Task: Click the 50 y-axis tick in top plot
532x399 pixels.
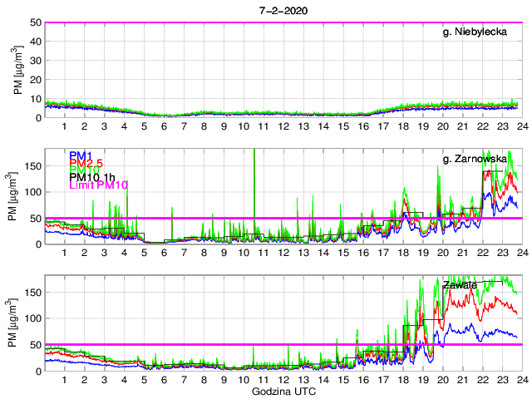Action: 35,22
